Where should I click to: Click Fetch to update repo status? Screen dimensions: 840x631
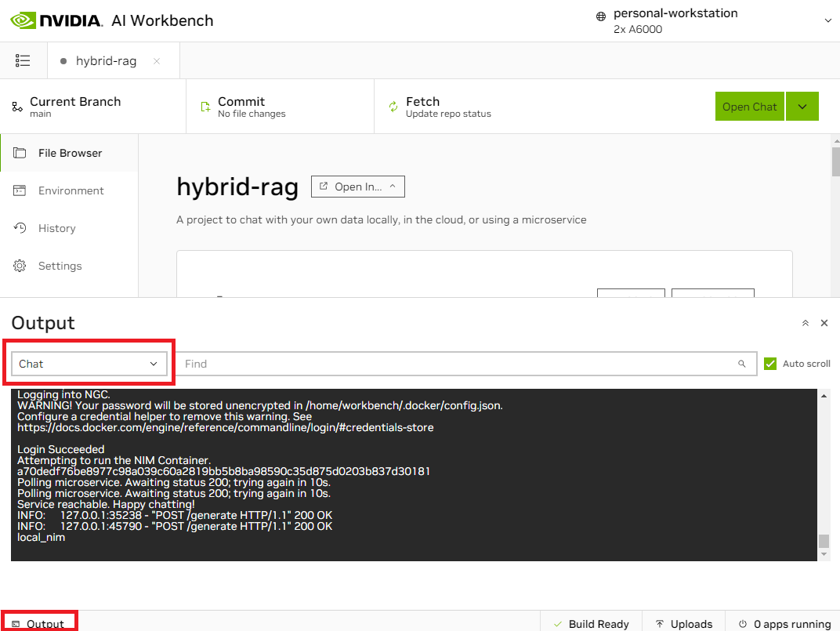[448, 106]
